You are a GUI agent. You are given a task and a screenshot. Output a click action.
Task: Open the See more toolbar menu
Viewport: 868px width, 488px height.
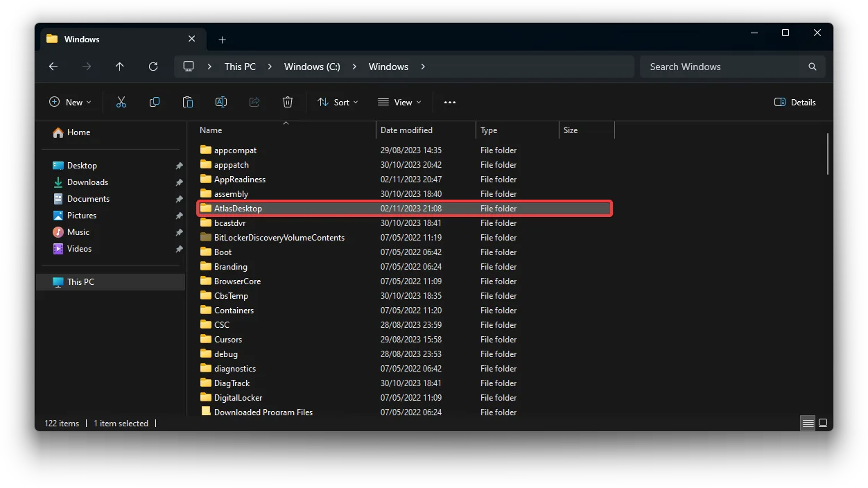449,102
